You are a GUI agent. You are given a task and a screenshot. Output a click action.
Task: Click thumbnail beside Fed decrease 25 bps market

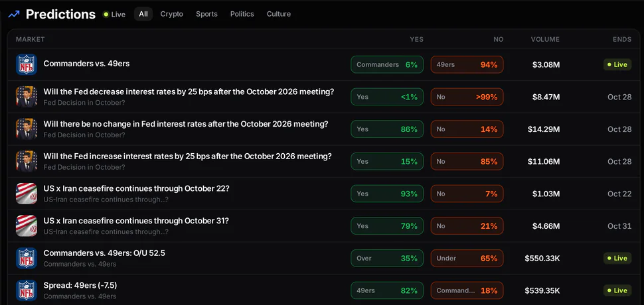pos(27,97)
